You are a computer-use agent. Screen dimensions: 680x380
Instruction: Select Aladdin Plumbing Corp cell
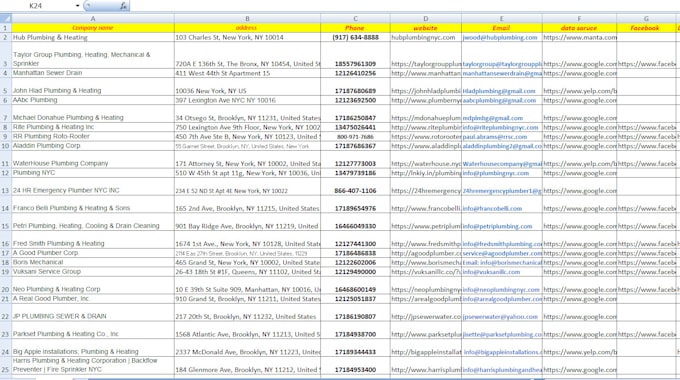click(93, 146)
